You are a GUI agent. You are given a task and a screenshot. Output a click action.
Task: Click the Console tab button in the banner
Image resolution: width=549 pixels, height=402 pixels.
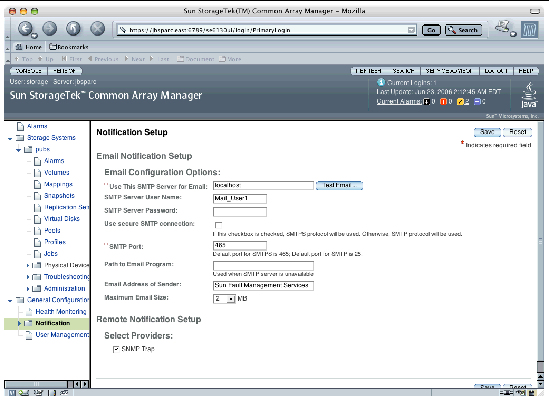(x=29, y=71)
